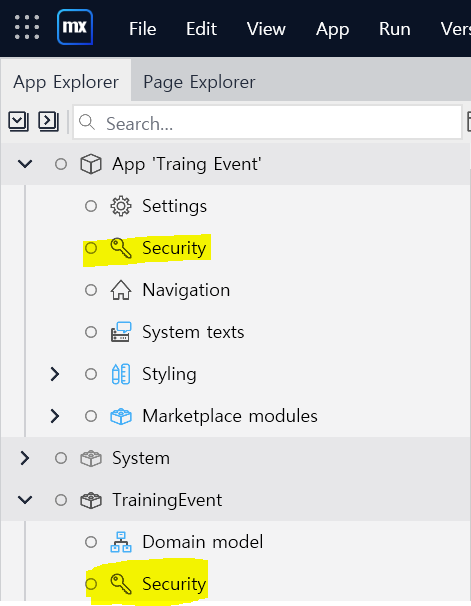
Task: Toggle the circle beside Domain model
Action: 91,542
